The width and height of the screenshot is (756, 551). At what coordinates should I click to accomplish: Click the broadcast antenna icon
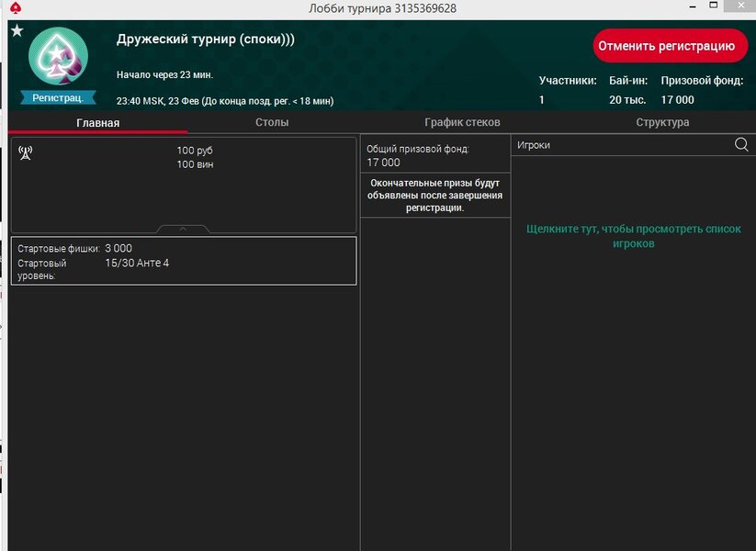click(26, 152)
